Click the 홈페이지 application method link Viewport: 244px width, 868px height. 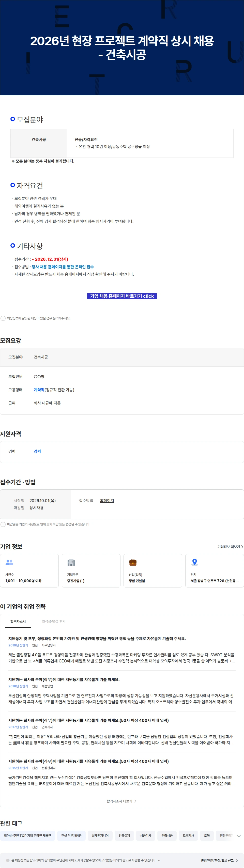pyautogui.click(x=107, y=501)
